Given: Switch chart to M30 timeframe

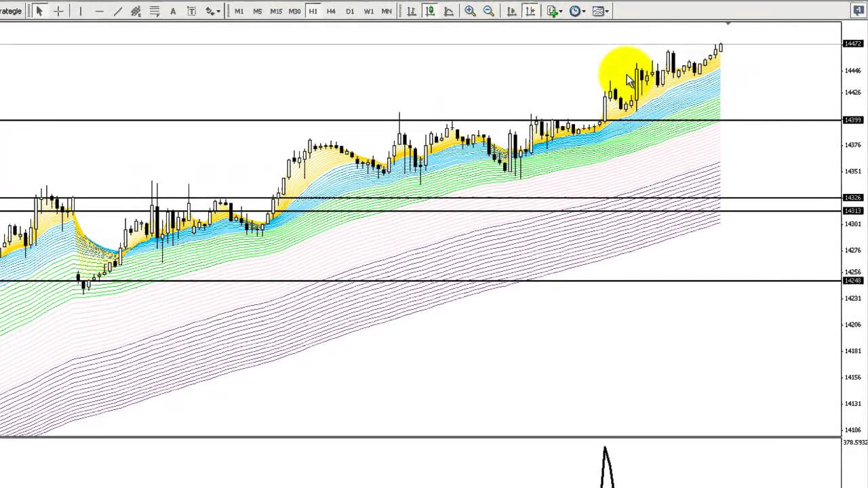Looking at the screenshot, I should click(x=294, y=11).
